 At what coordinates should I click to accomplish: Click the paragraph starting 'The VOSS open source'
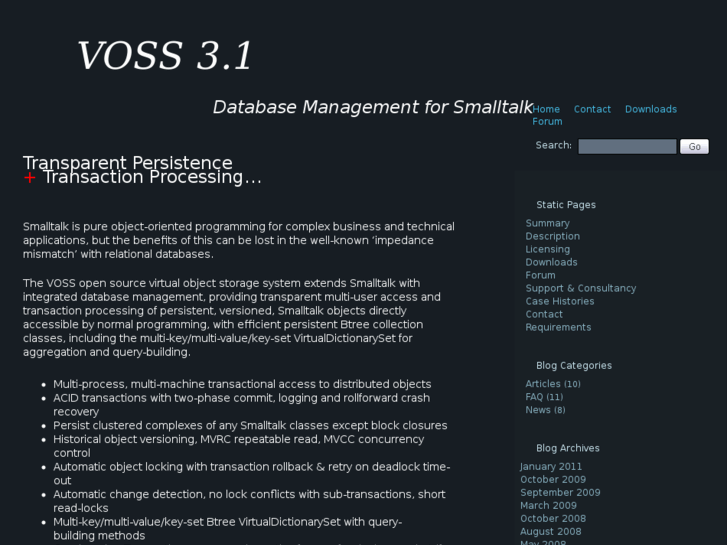click(x=232, y=317)
